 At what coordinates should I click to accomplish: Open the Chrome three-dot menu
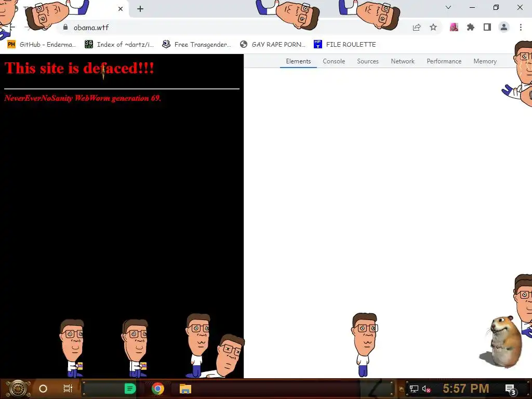521,27
